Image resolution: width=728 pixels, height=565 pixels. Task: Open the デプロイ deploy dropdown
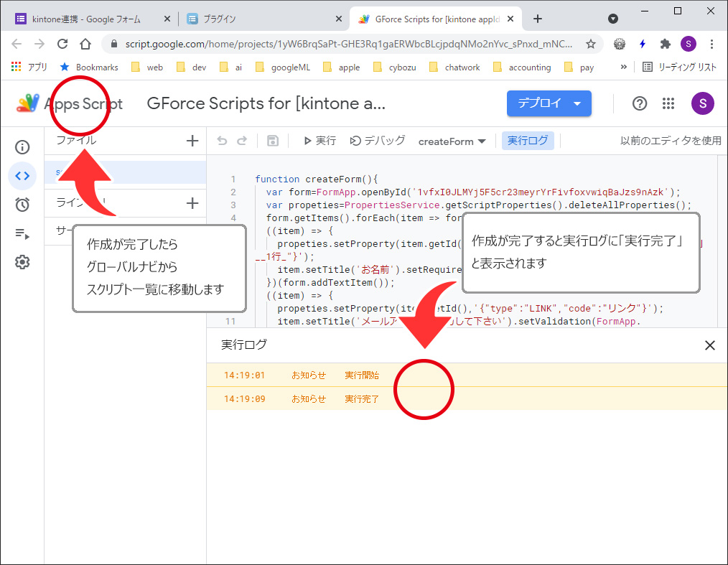tap(549, 103)
